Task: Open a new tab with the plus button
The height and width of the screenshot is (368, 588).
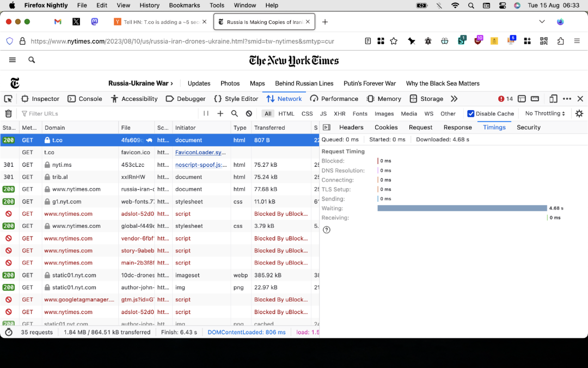Action: [325, 22]
